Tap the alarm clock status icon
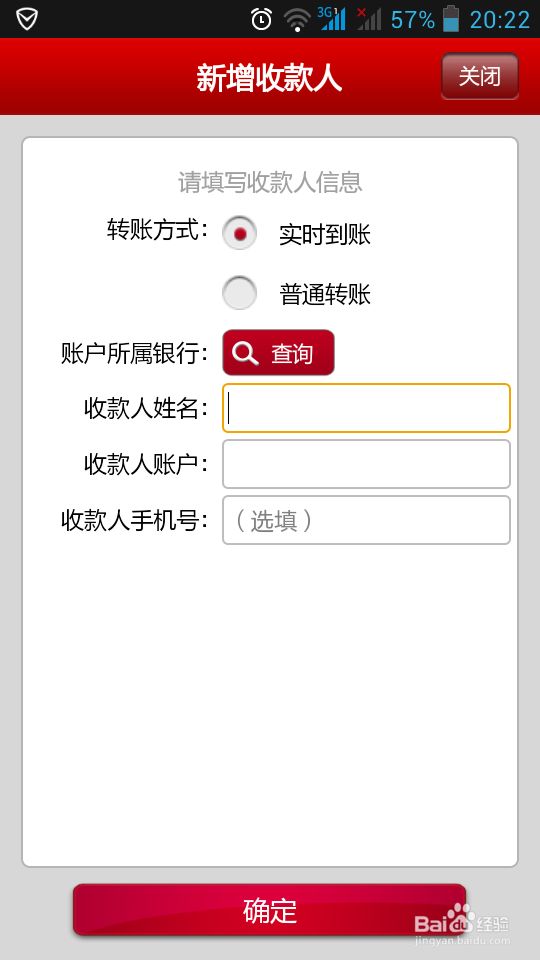Viewport: 540px width, 960px height. [x=261, y=19]
